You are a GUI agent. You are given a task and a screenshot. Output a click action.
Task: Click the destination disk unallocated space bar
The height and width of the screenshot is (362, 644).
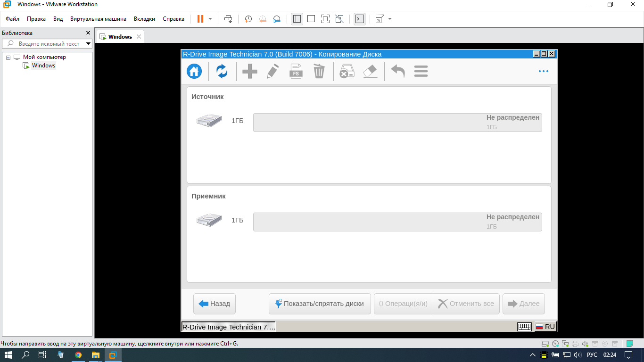[x=397, y=222]
